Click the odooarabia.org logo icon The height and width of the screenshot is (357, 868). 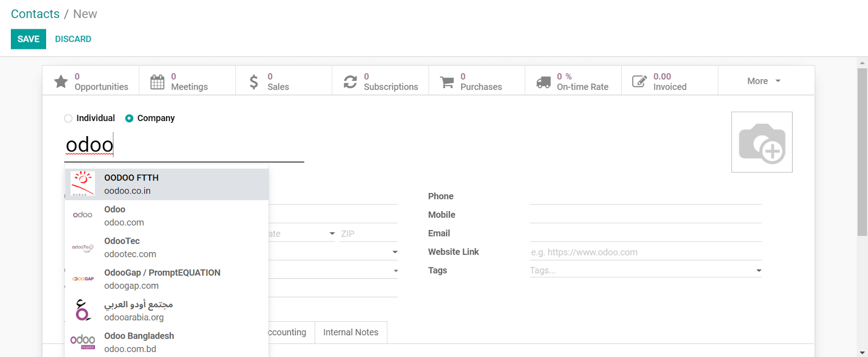pos(83,310)
